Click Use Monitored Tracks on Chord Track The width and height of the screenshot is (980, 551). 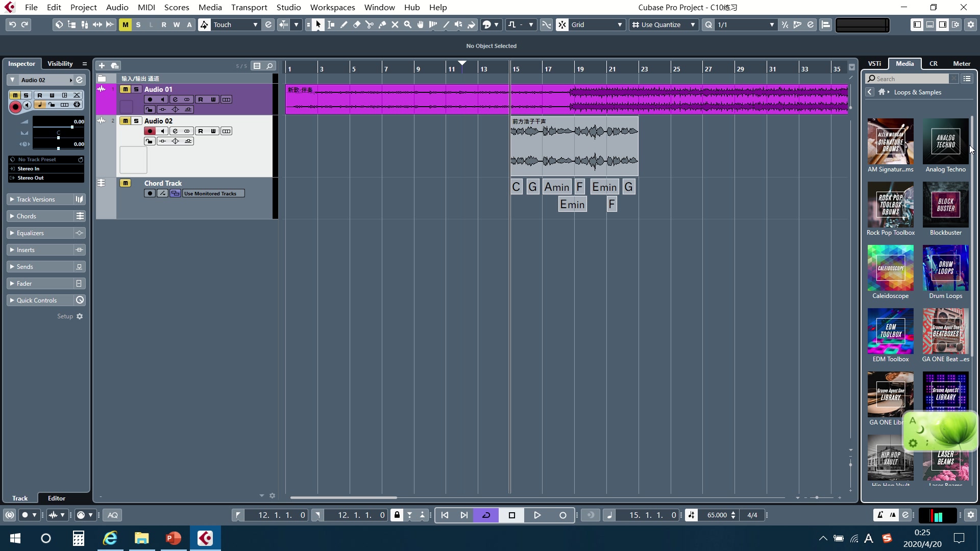click(x=213, y=194)
